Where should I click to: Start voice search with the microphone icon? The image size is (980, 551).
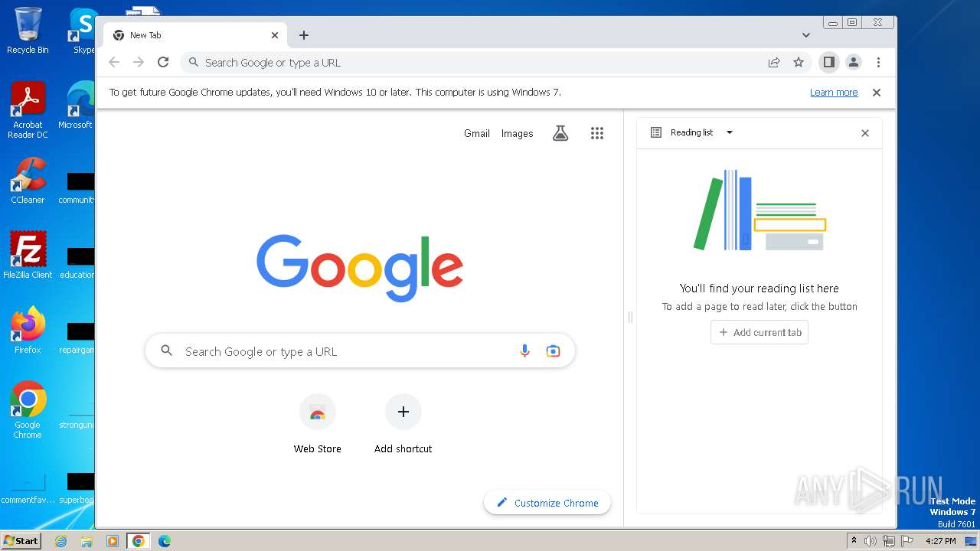(524, 351)
